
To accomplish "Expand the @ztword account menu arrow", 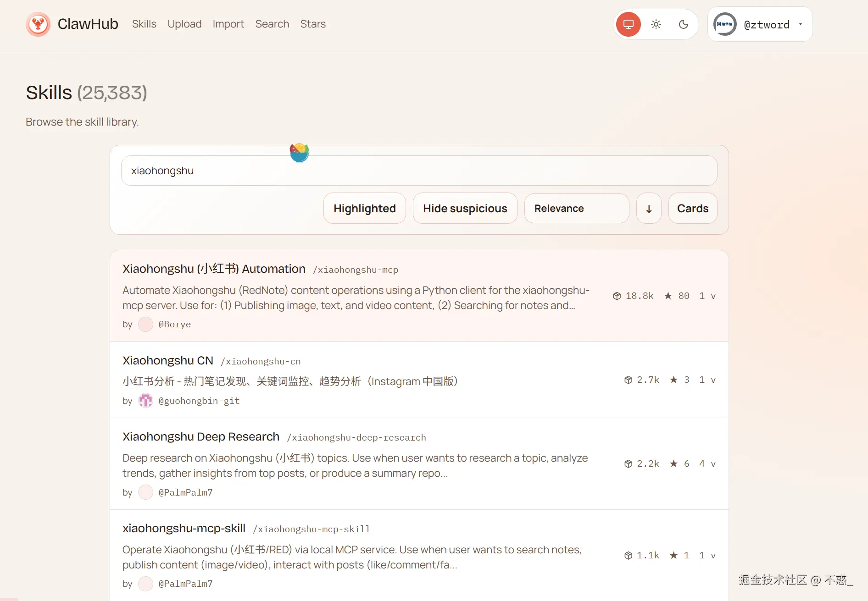I will click(x=801, y=24).
